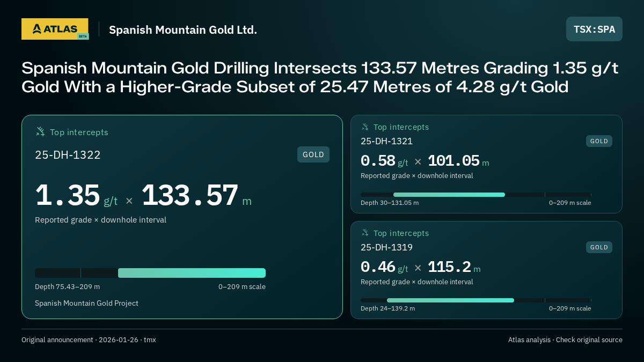The width and height of the screenshot is (644, 362).
Task: Click the headline about 133.57 metres drilling
Action: (320, 77)
